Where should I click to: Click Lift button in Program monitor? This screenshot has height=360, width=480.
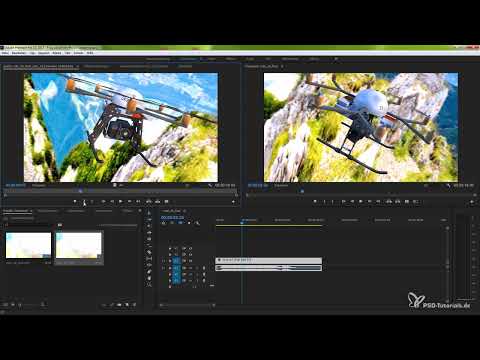389,202
